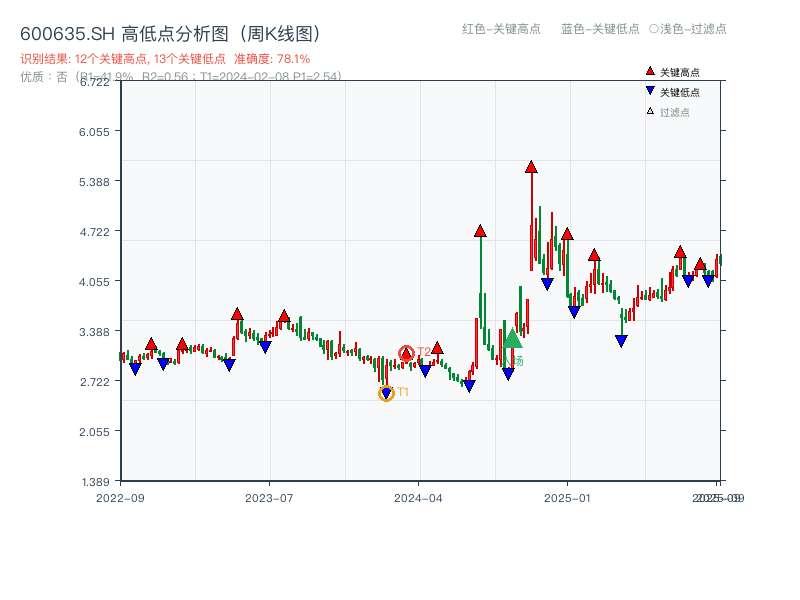Click the rightmost red key-high triangle marker

(700, 264)
